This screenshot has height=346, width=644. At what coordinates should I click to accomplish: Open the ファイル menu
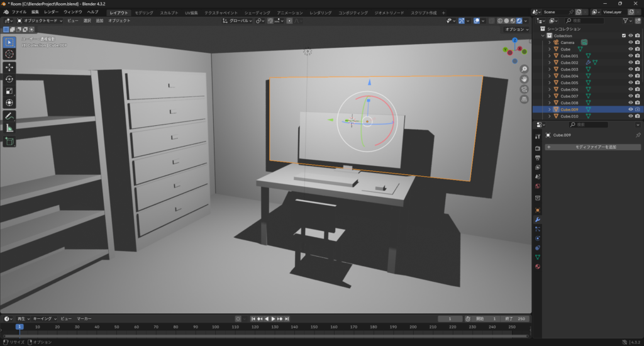click(19, 13)
